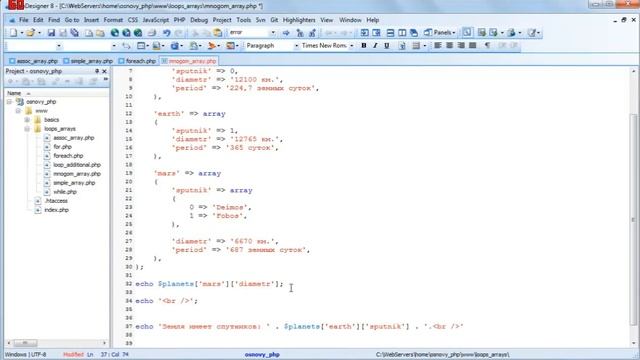The height and width of the screenshot is (360, 640).
Task: Switch to simple_array.php tab
Action: point(88,61)
